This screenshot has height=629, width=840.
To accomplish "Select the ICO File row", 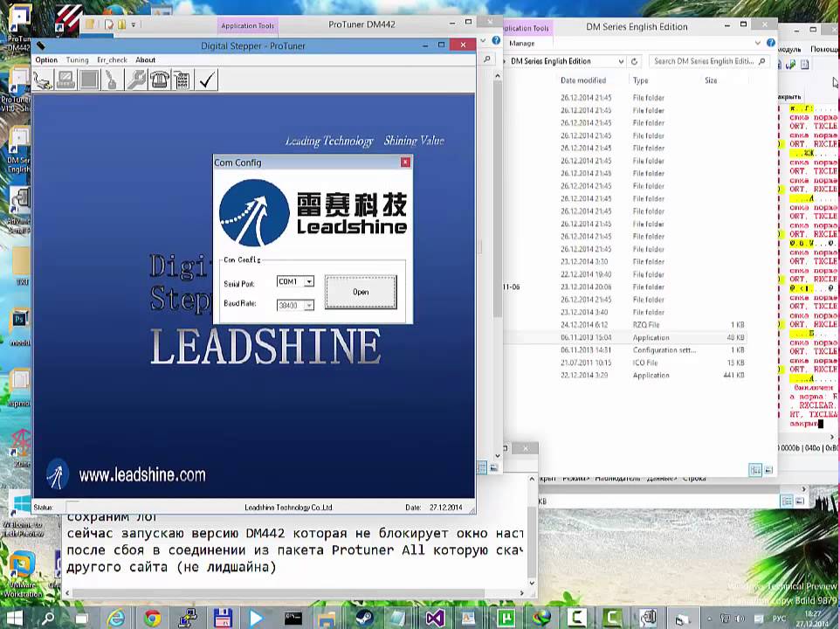I will tap(624, 363).
